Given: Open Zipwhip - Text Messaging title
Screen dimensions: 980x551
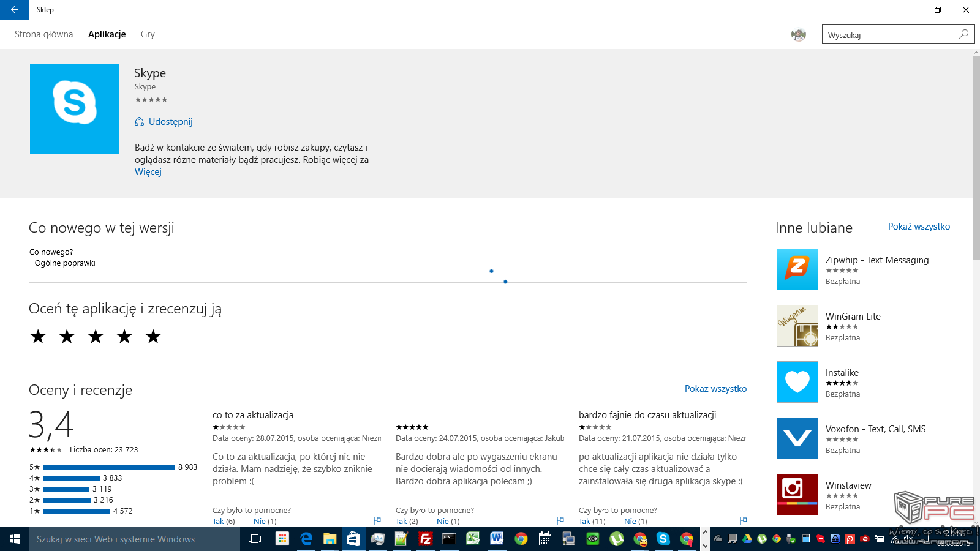Looking at the screenshot, I should click(877, 260).
